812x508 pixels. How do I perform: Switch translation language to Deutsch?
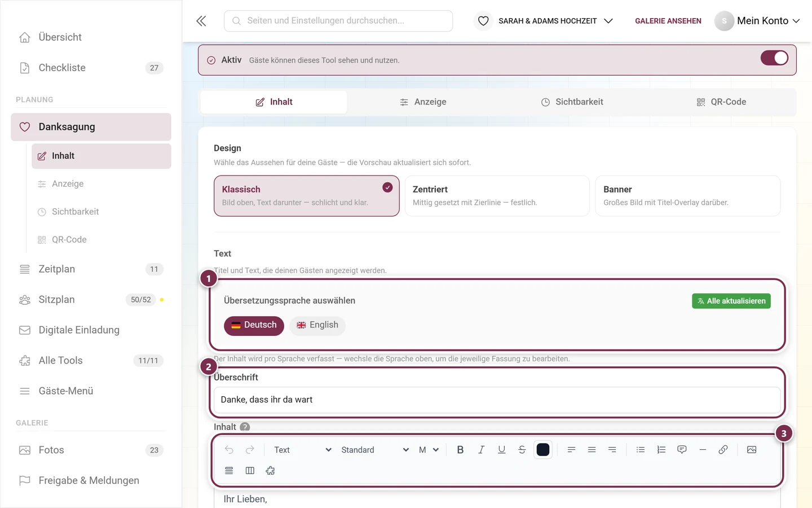coord(254,326)
